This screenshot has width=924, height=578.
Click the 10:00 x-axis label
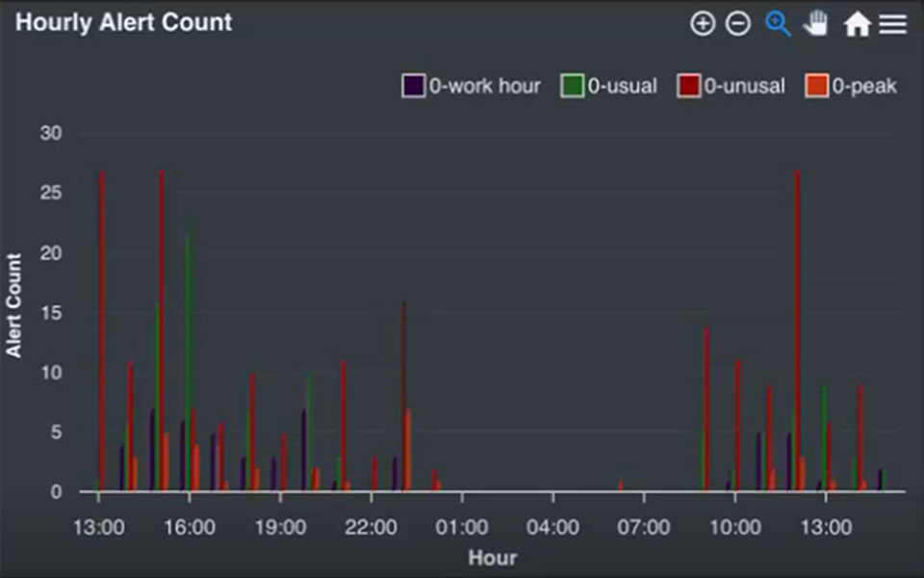coord(734,527)
